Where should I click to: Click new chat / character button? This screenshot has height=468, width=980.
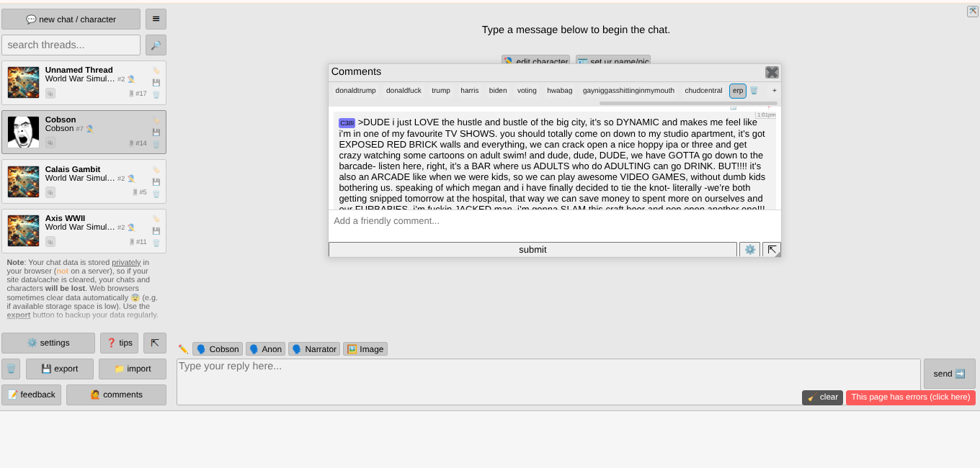[x=71, y=19]
